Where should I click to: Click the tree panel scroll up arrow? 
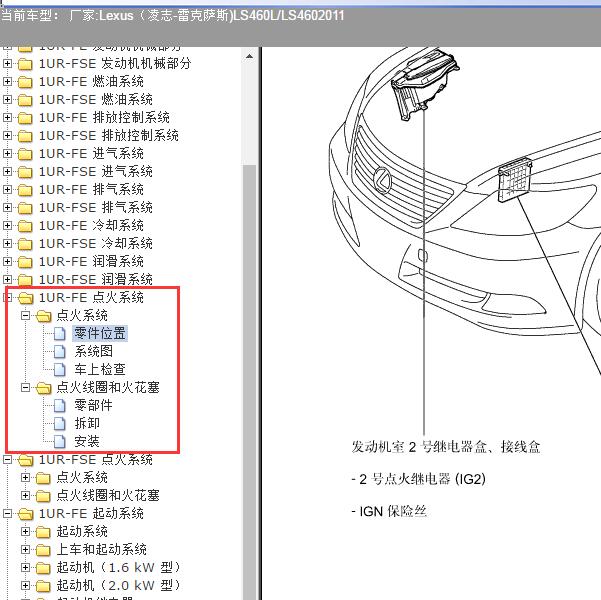pos(249,57)
